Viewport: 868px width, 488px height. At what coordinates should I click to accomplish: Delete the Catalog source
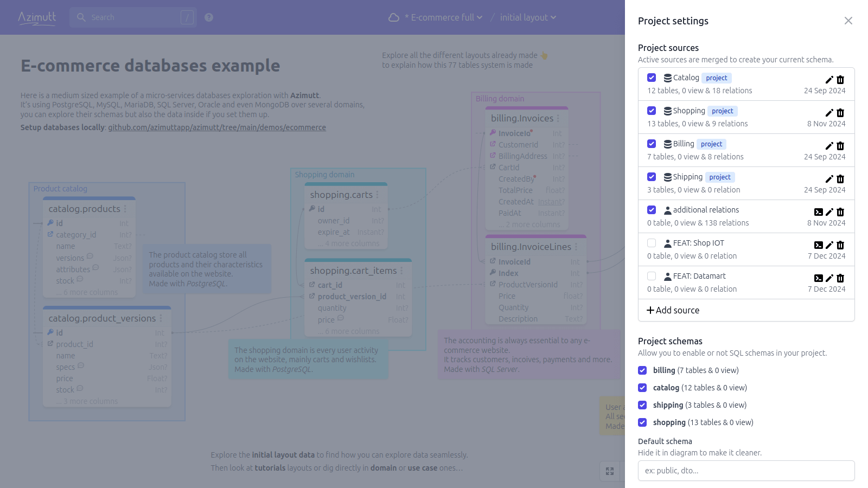[840, 80]
